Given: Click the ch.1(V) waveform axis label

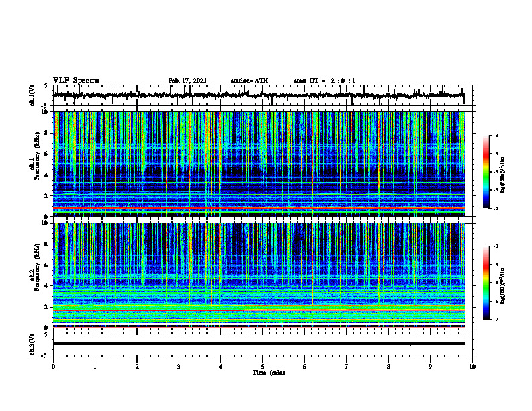Looking at the screenshot, I should [x=32, y=95].
